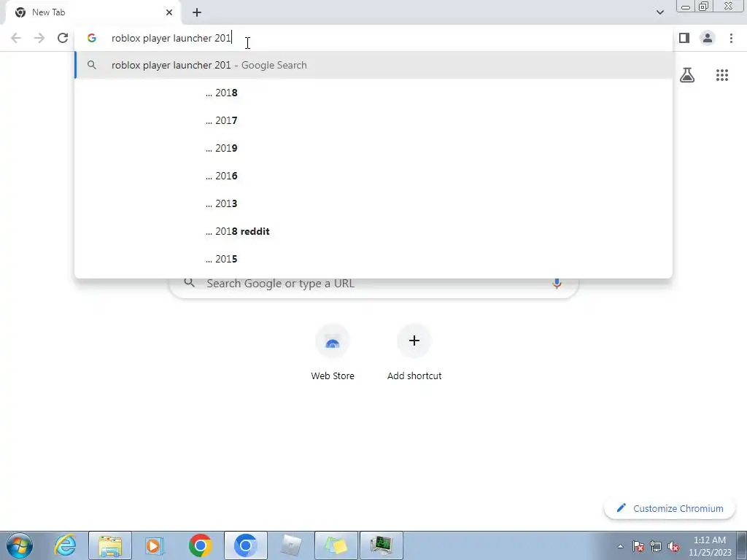Open Sticky Notes in taskbar

pyautogui.click(x=336, y=545)
